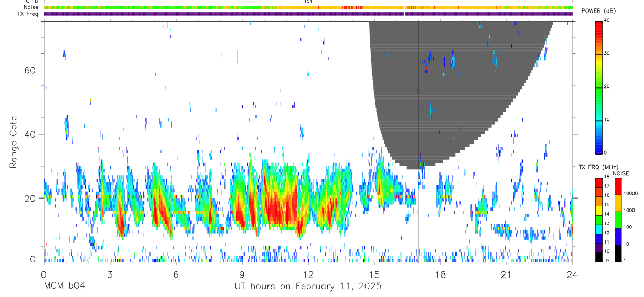Click the 12 hour label on UT axis
The width and height of the screenshot is (644, 297).
(308, 274)
